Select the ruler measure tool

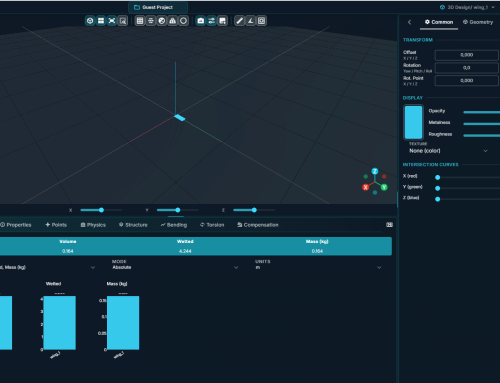click(x=240, y=21)
